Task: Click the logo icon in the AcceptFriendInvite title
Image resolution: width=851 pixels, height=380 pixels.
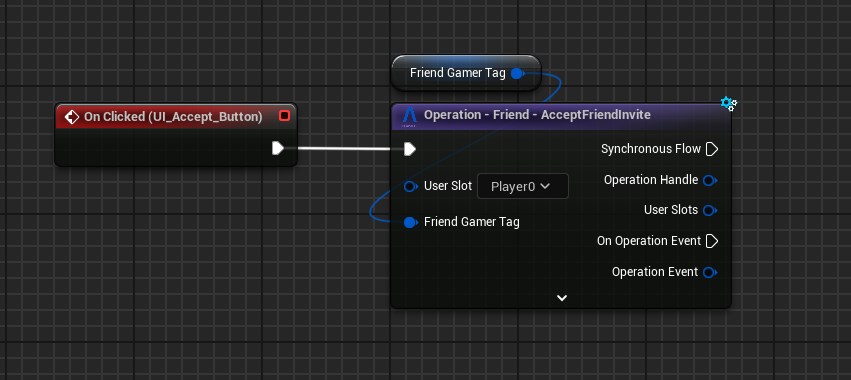Action: (409, 117)
